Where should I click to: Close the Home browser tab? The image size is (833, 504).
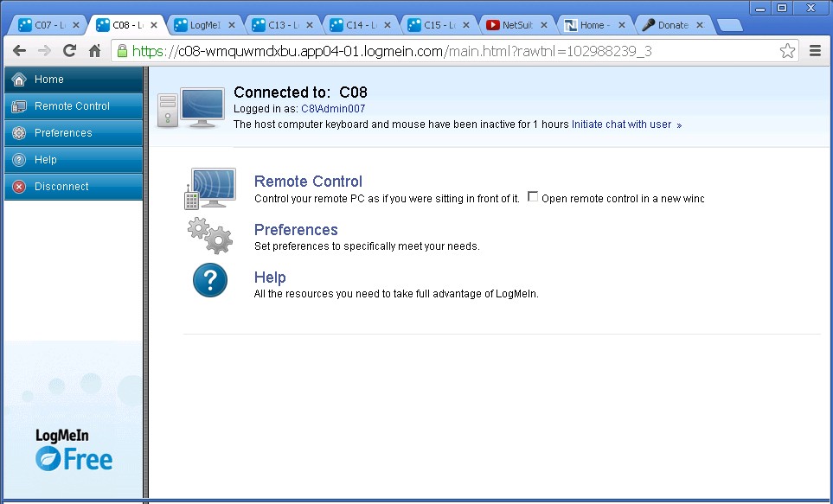pyautogui.click(x=622, y=25)
